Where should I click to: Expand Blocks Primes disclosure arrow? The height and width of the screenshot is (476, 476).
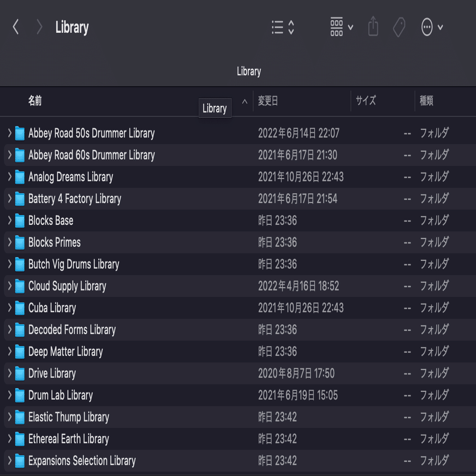click(9, 242)
